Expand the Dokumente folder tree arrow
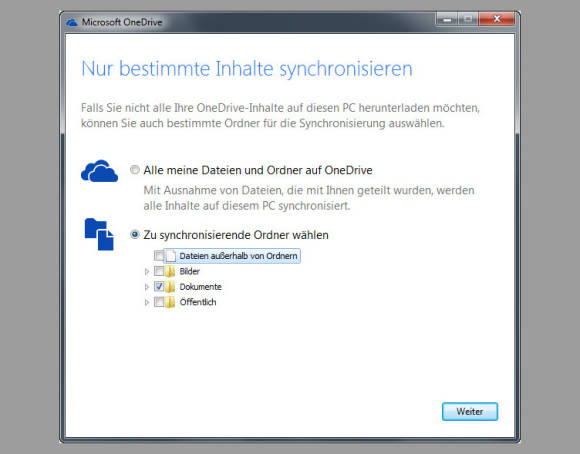 (x=147, y=287)
